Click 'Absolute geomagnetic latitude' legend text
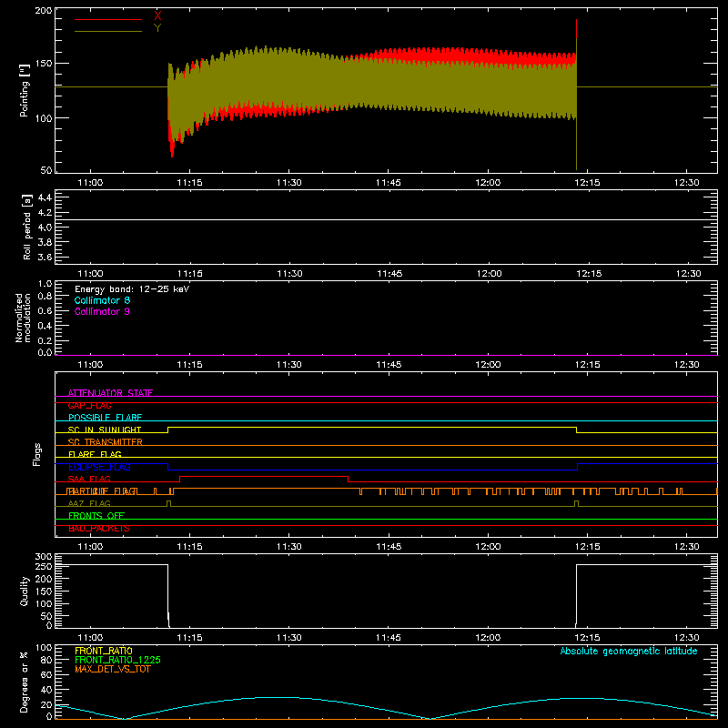 coord(629,651)
